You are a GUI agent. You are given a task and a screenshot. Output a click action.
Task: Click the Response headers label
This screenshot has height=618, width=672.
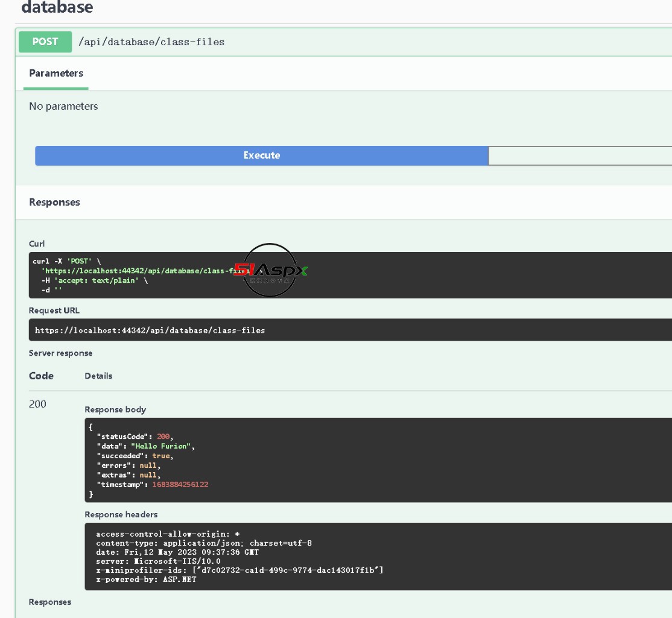121,515
